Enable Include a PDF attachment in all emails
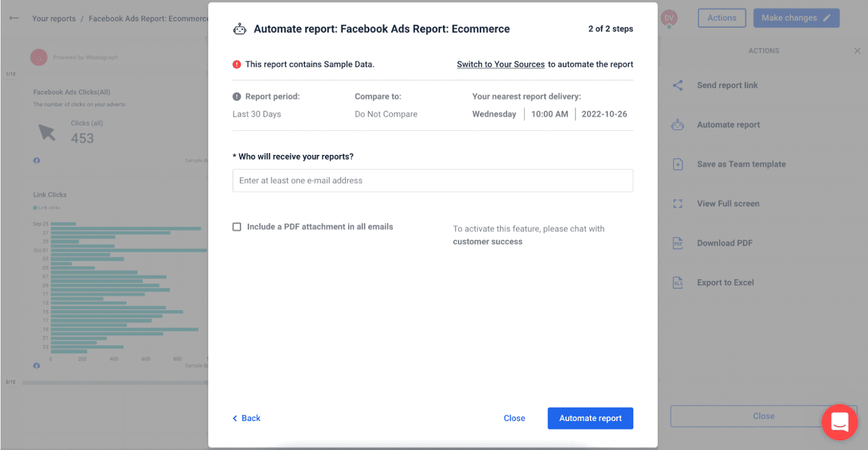 [x=236, y=227]
